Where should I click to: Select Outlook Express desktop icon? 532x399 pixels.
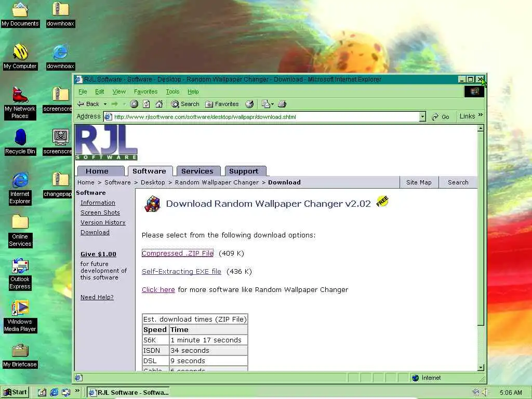20,273
